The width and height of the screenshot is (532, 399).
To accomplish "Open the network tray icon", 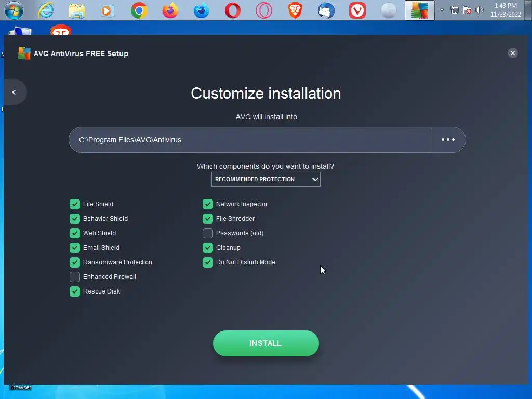I will (x=455, y=10).
